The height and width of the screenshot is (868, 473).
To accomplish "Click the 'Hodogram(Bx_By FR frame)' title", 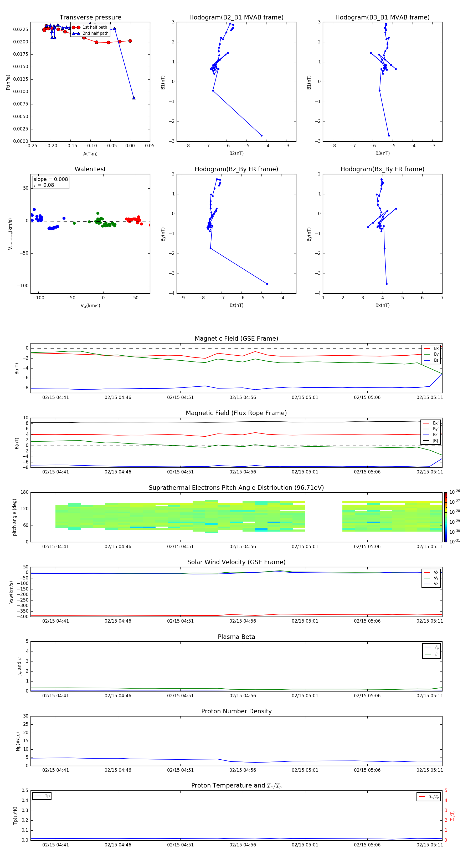I will [x=382, y=169].
